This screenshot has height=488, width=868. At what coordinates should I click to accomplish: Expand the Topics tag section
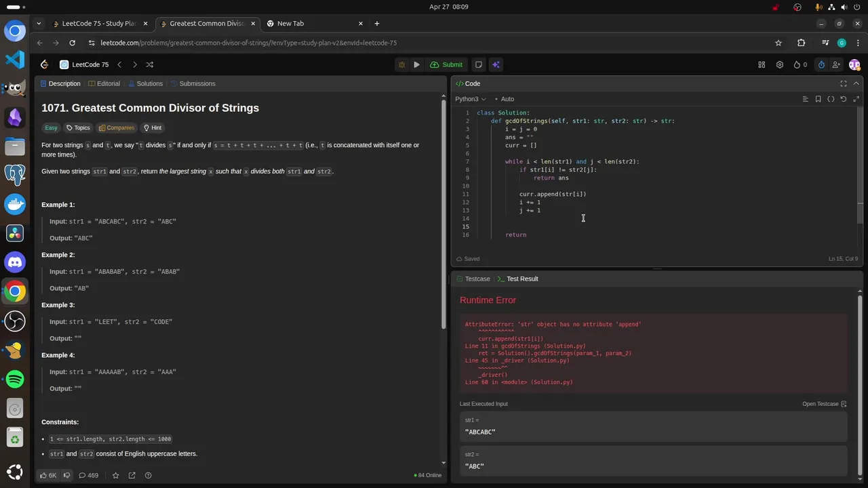pos(78,127)
